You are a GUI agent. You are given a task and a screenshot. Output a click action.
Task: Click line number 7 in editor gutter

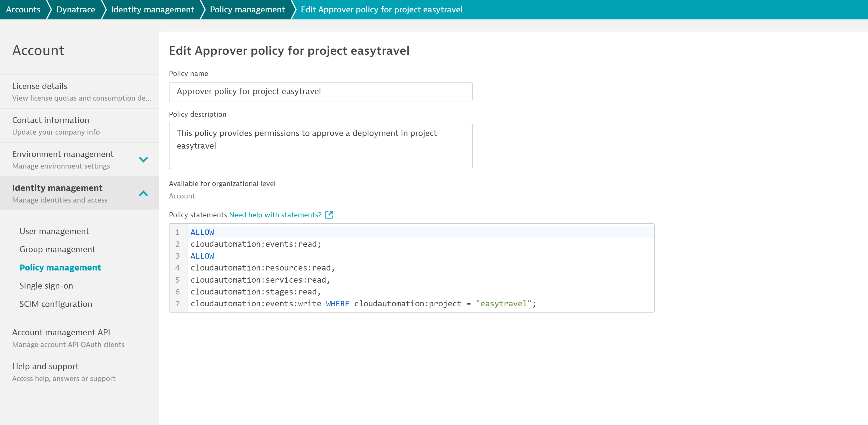[177, 303]
